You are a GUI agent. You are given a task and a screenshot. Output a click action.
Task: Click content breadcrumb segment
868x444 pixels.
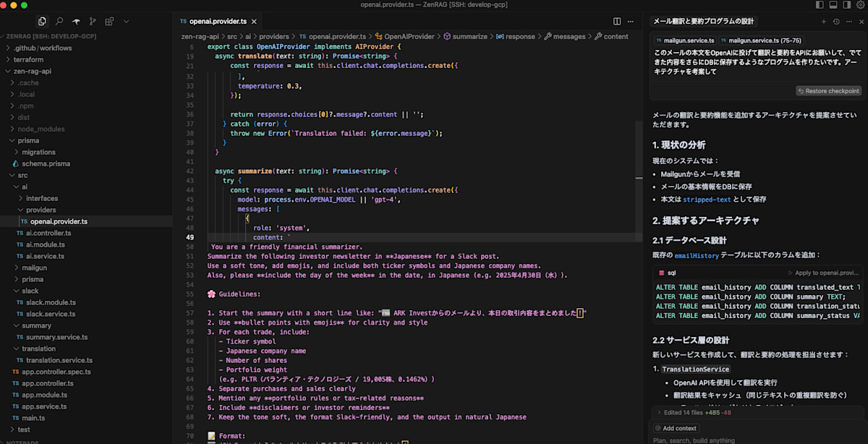point(610,36)
